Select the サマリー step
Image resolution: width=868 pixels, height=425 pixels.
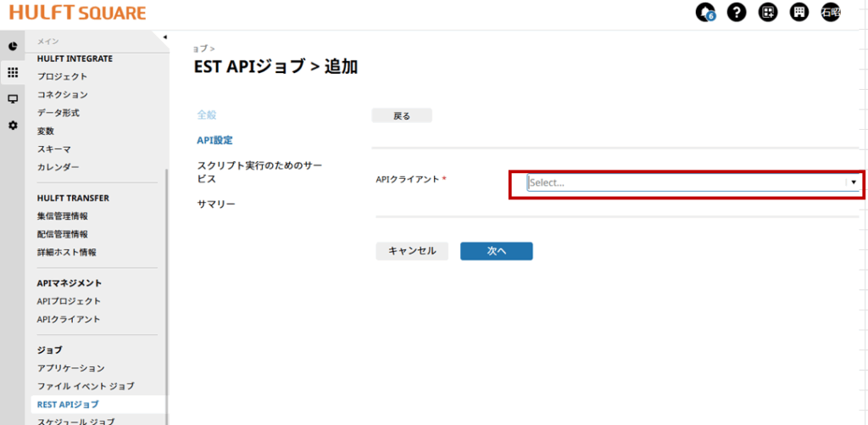(x=216, y=204)
